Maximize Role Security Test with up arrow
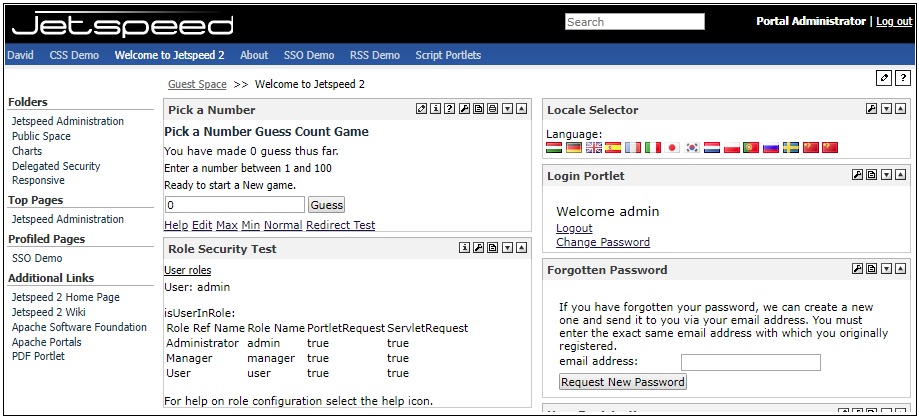919x418 pixels. tap(522, 248)
